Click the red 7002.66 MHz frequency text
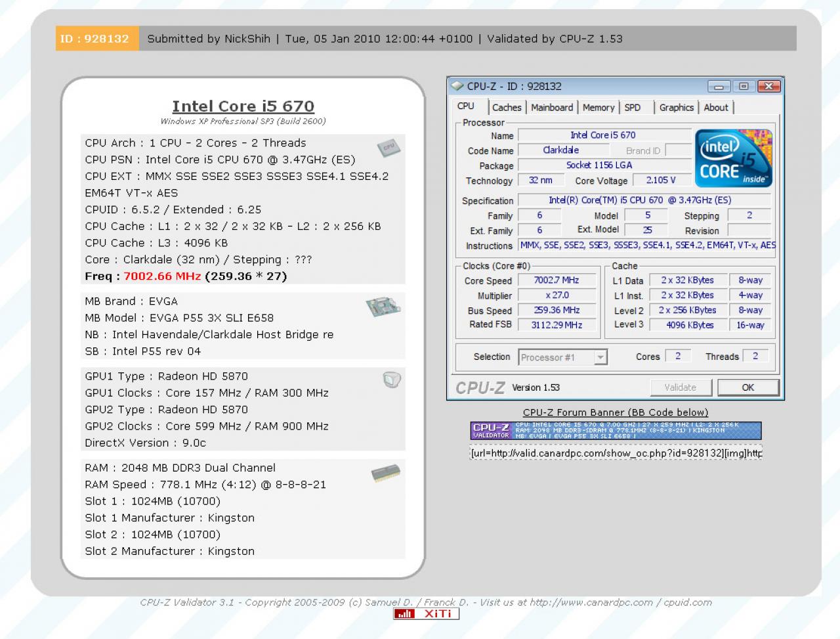The image size is (840, 639). 162,276
